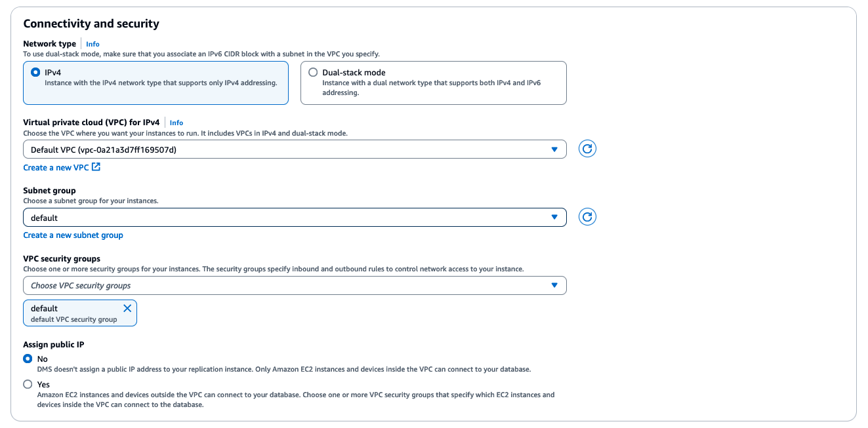Viewport: 868px width, 428px height.
Task: Remove the default security group with X
Action: coord(127,308)
